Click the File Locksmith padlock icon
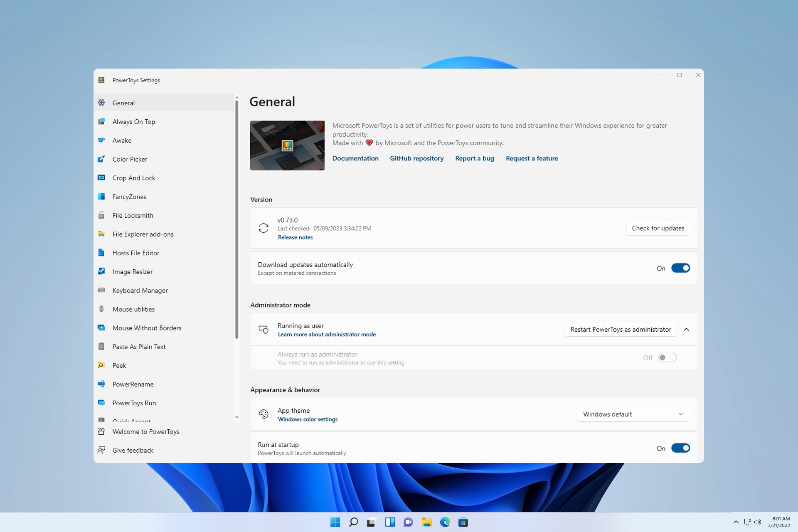 point(101,215)
